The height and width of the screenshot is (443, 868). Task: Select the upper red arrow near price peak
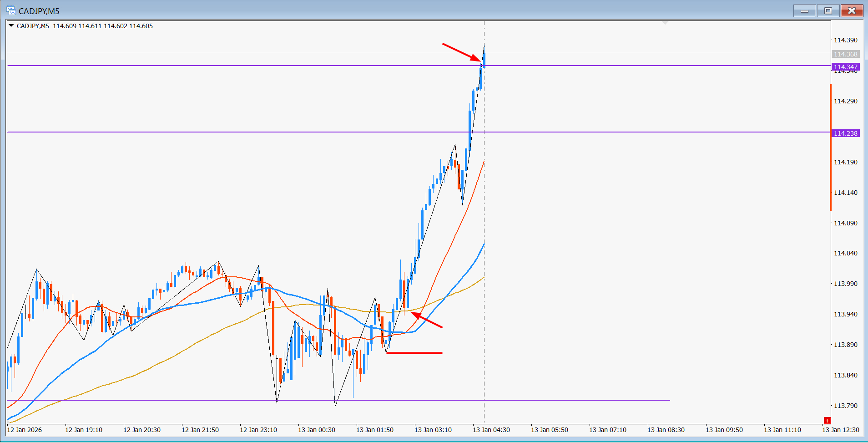[461, 52]
